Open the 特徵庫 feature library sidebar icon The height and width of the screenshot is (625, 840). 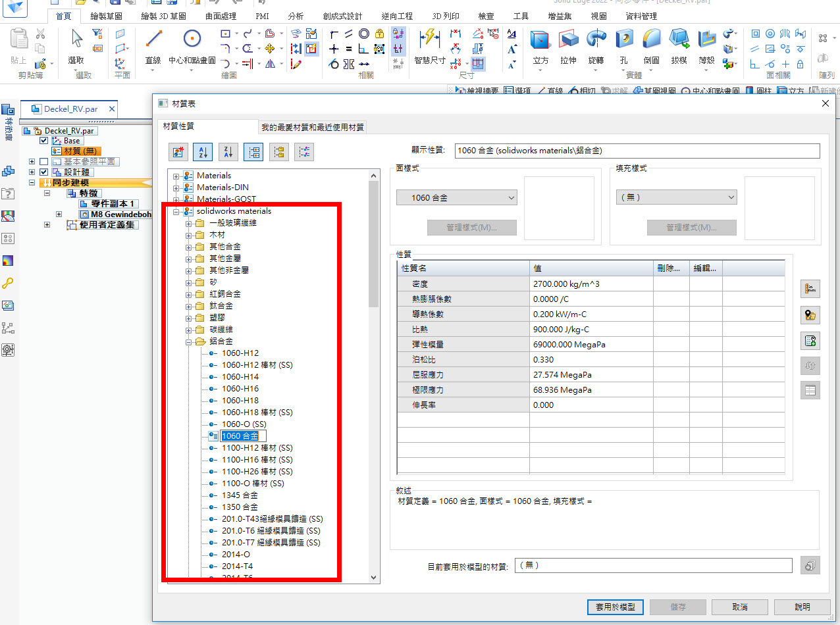8,122
